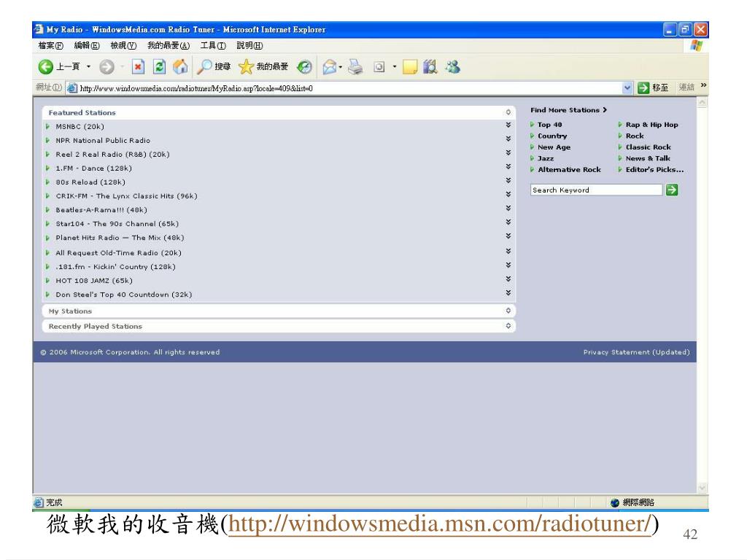Click the Internet zone globe in status bar
747x560 pixels.
614,502
